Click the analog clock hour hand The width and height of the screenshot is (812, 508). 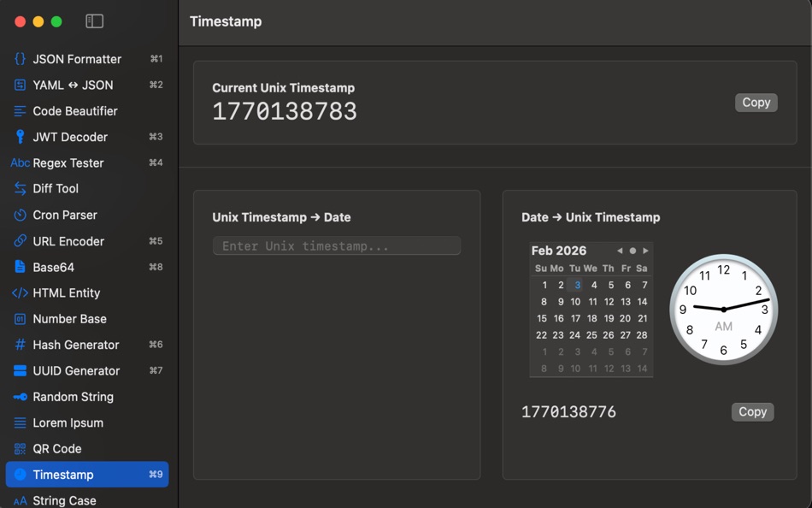coord(709,308)
